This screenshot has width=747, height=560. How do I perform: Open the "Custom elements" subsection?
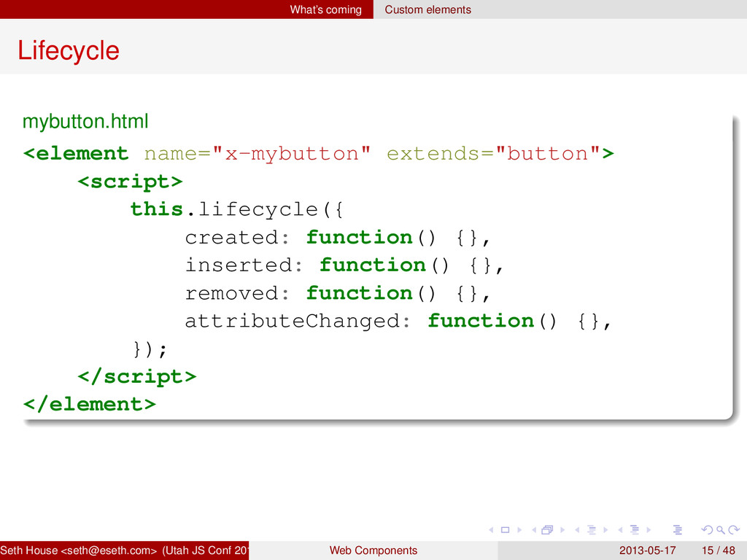coord(427,9)
